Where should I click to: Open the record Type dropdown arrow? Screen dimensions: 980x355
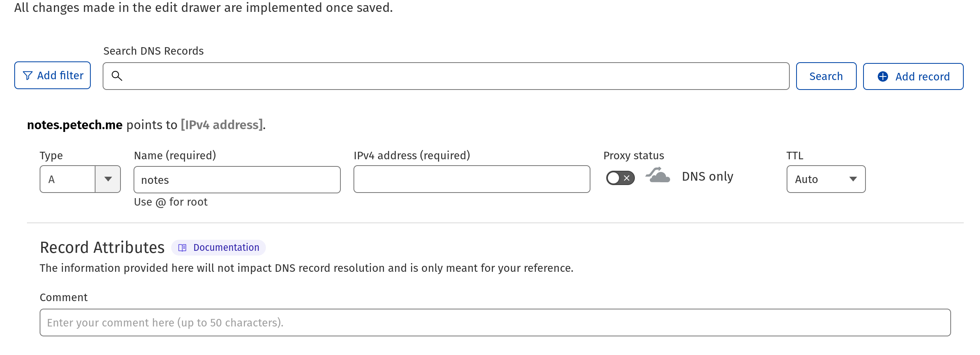coord(108,179)
